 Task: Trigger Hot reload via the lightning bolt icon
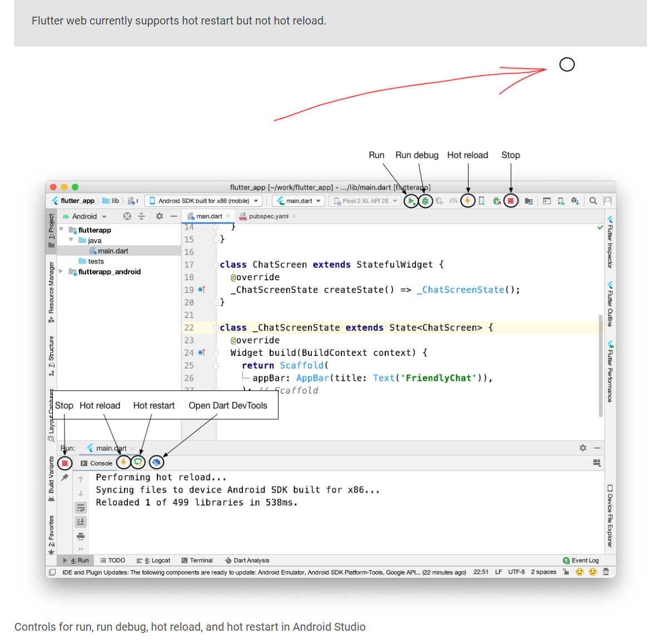click(468, 201)
